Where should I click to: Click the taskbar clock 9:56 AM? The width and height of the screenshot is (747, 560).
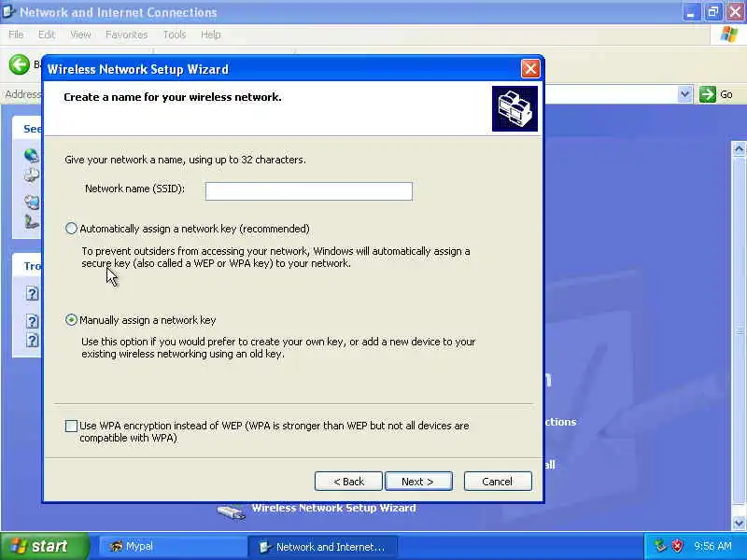tap(712, 546)
